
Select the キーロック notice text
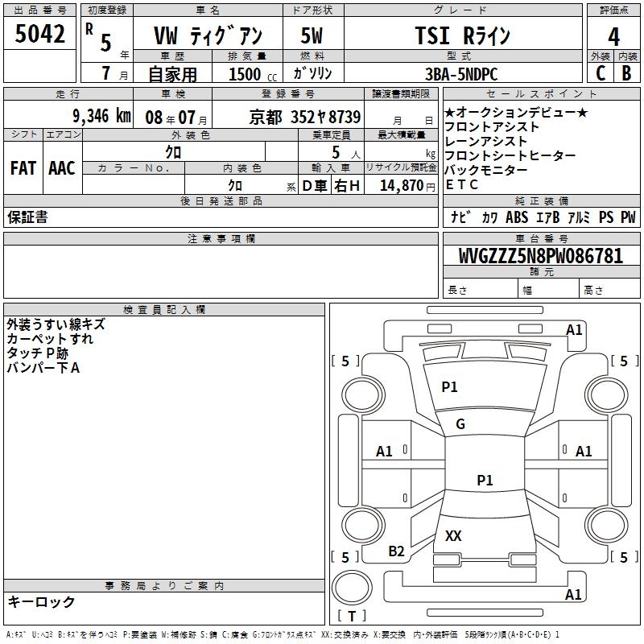tap(41, 602)
